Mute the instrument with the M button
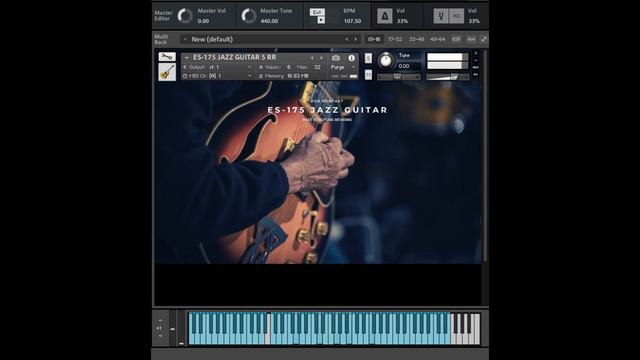 (x=368, y=75)
